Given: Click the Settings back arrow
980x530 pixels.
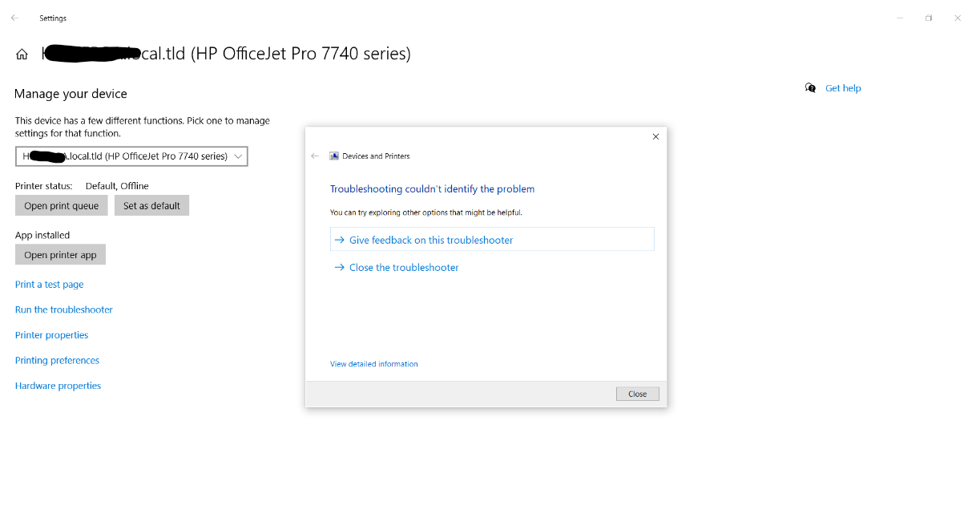Looking at the screenshot, I should 14,18.
